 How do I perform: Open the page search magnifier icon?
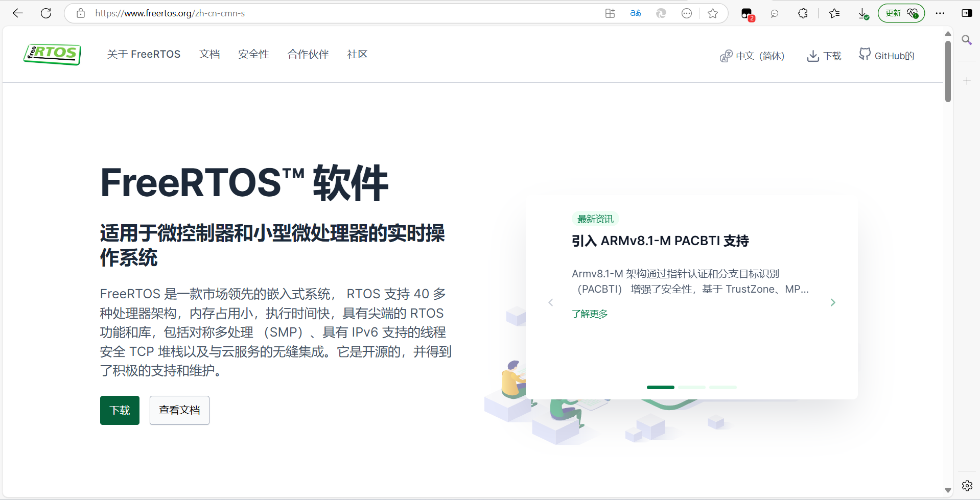point(966,39)
